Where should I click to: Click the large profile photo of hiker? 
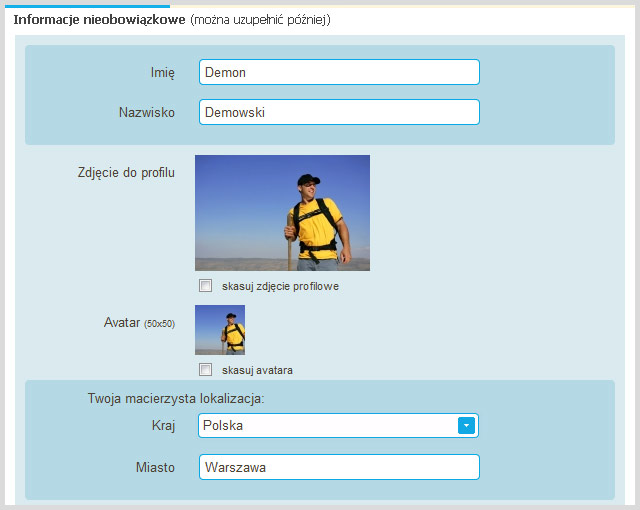click(x=282, y=213)
